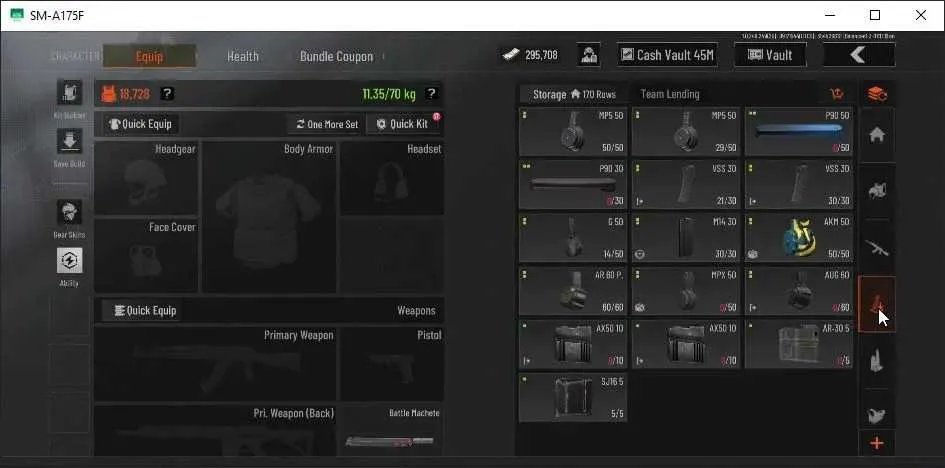Click the Save Build icon
The height and width of the screenshot is (468, 945).
coord(69,141)
